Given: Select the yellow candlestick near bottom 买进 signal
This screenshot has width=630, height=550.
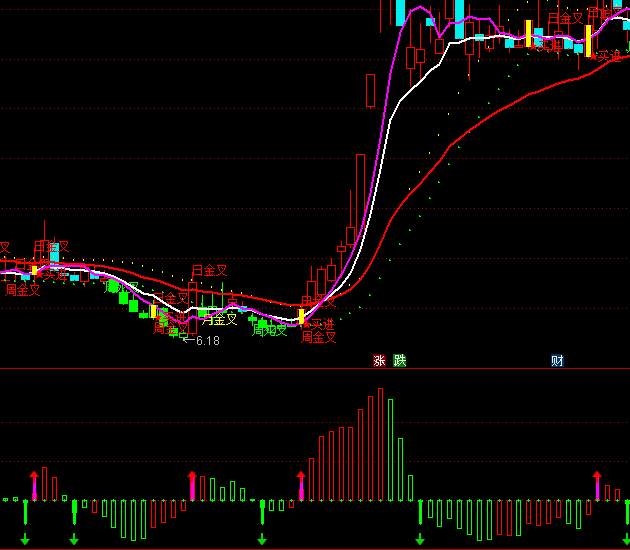Looking at the screenshot, I should pyautogui.click(x=301, y=316).
